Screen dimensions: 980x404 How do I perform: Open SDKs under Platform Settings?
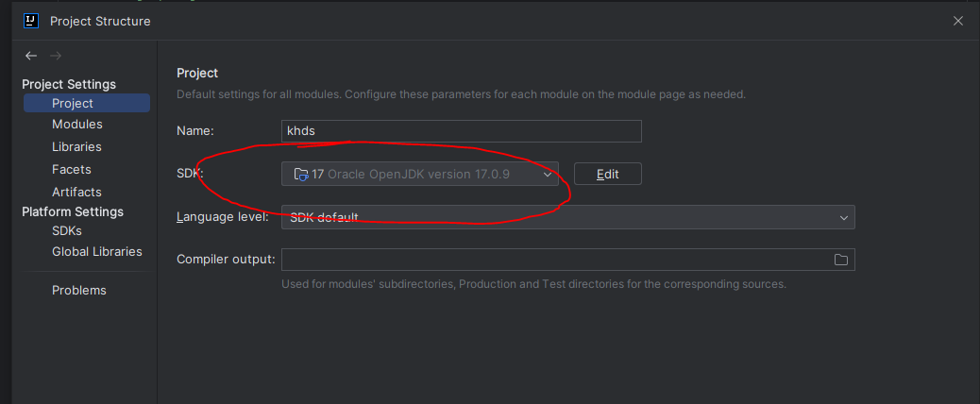[x=67, y=231]
